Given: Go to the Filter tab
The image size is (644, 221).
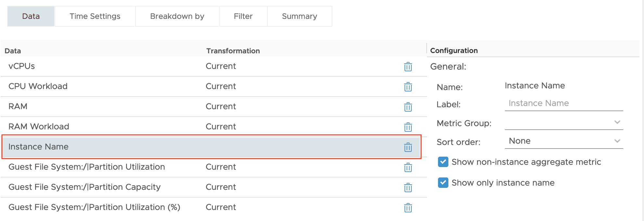Looking at the screenshot, I should point(243,16).
